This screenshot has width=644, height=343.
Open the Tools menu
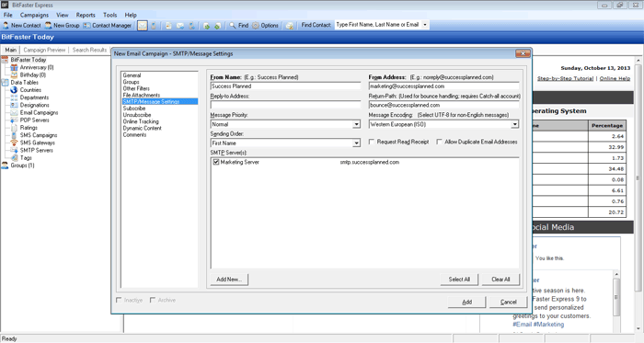110,15
